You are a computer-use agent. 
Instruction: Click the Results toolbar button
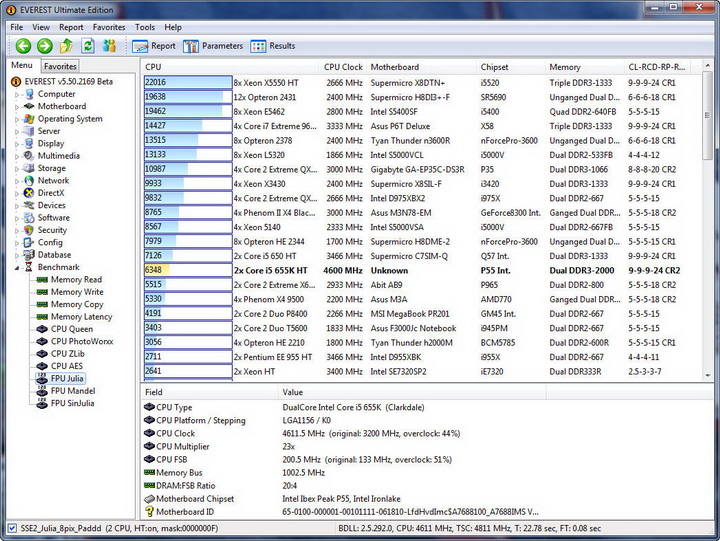pos(273,46)
